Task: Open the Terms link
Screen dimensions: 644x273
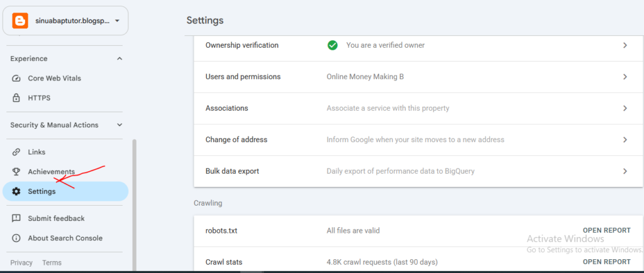Action: click(52, 263)
